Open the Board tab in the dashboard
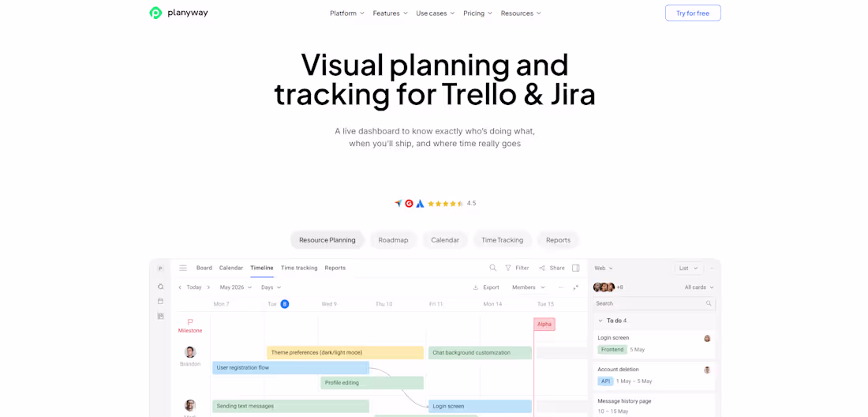 (204, 268)
